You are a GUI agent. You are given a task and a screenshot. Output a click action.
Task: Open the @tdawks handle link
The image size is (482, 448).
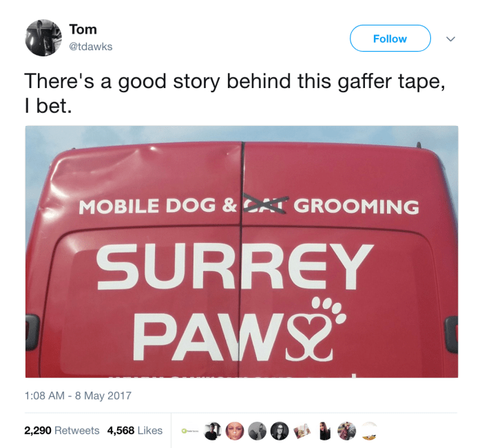pyautogui.click(x=91, y=47)
